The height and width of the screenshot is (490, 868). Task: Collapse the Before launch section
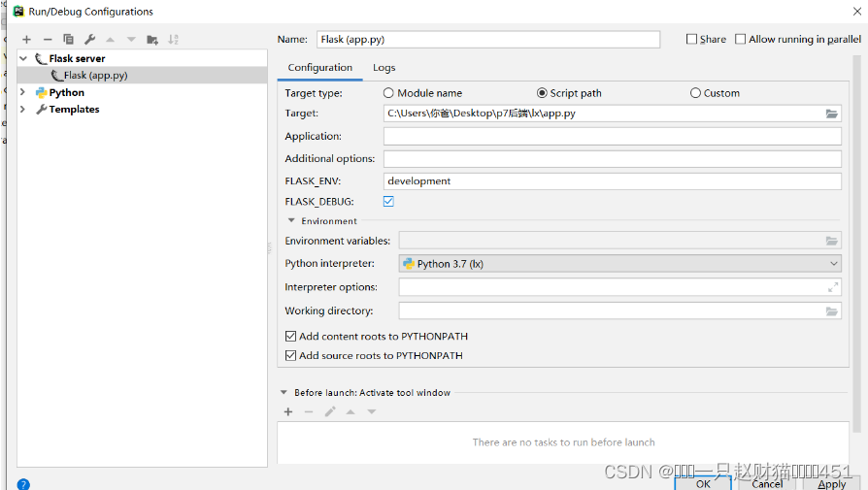coord(284,392)
